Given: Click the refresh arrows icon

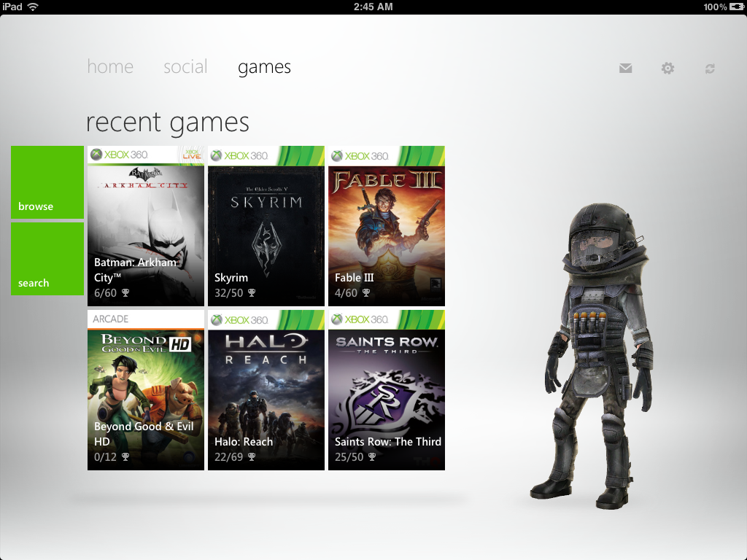Looking at the screenshot, I should (x=710, y=69).
